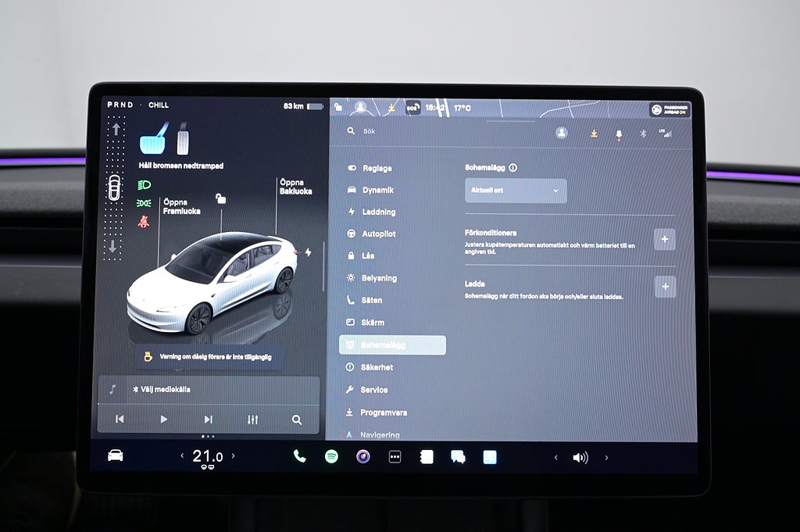
Task: Tap the software download arrow icon
Action: [x=594, y=134]
